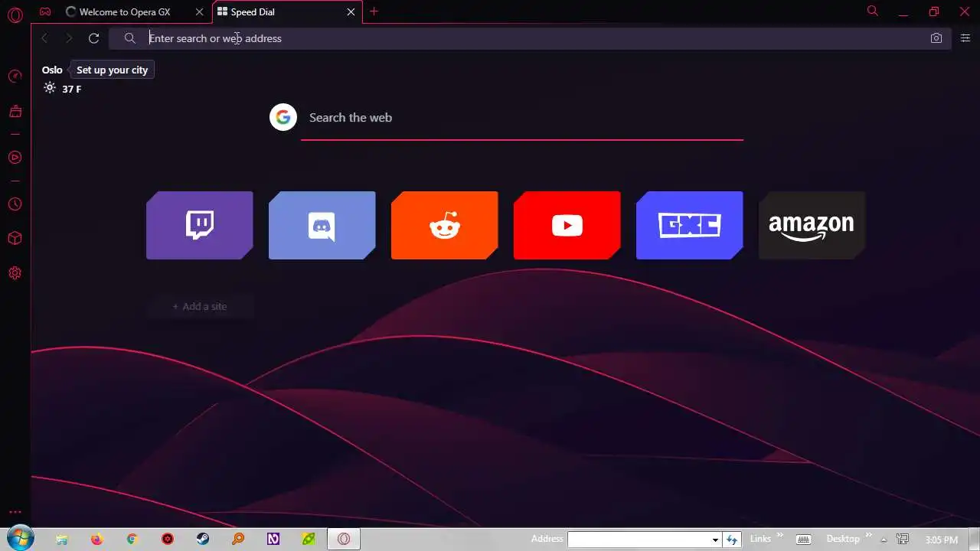Expand the Links toolbar chevron
The image size is (980, 551).
[x=780, y=535]
